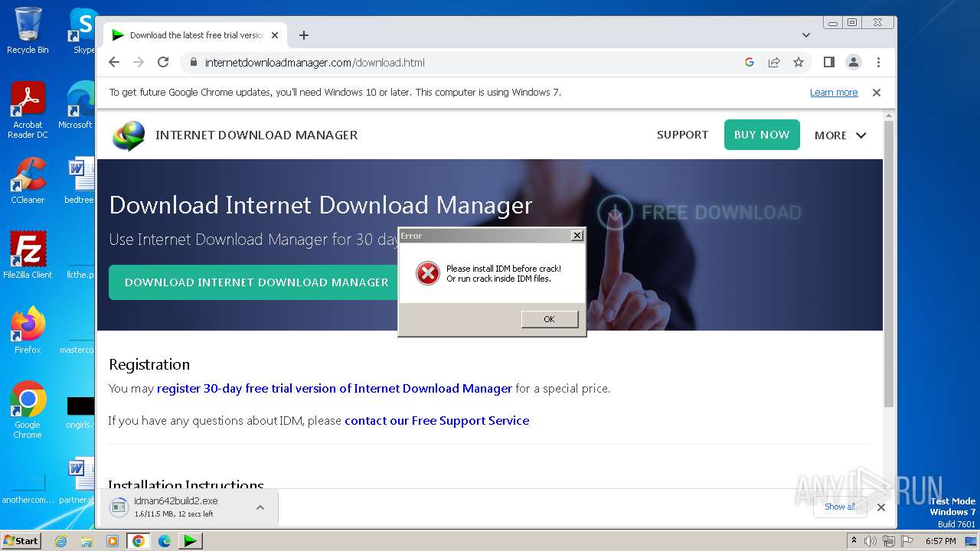Dismiss the Chrome update info bar
980x551 pixels.
877,93
